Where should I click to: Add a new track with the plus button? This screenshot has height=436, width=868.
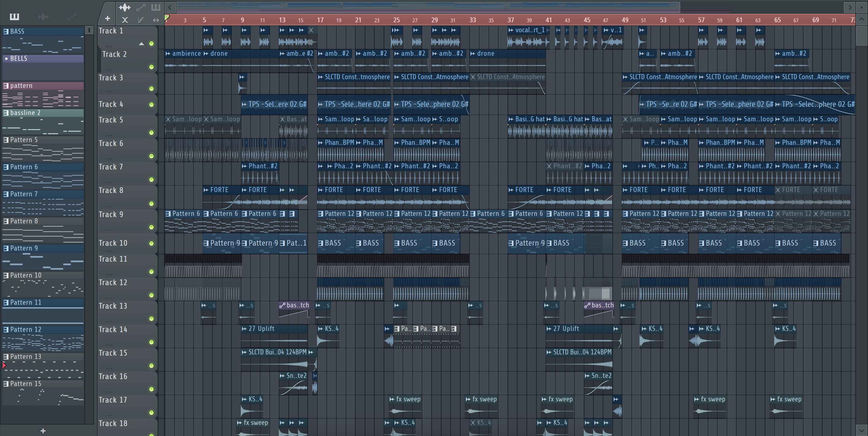point(108,18)
